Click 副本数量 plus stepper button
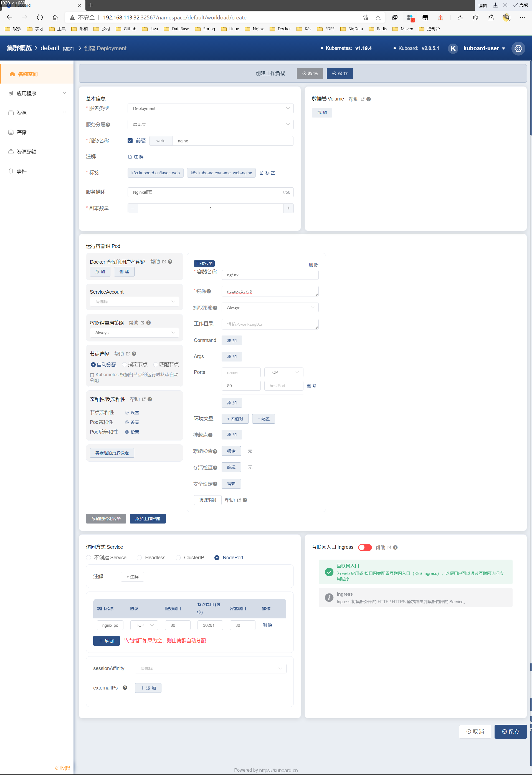 (x=288, y=208)
